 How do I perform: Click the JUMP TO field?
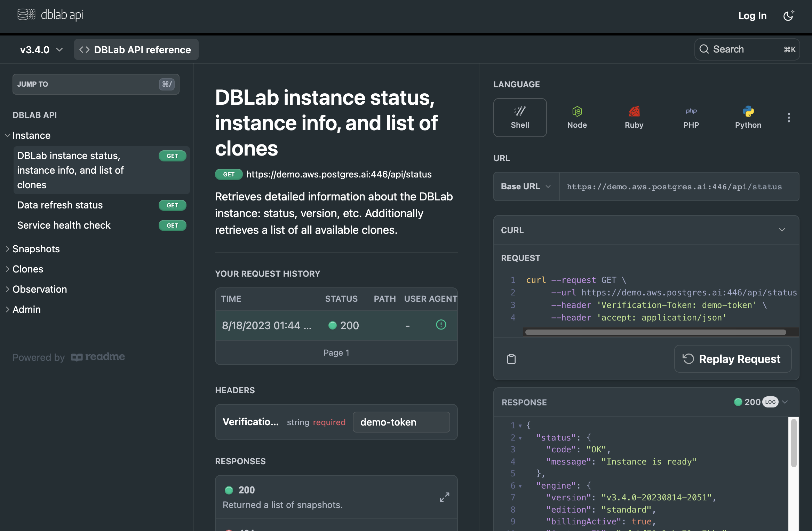[x=96, y=84]
